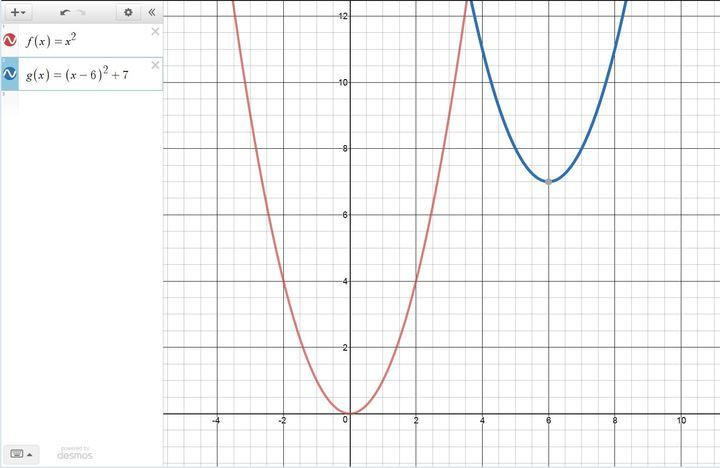Delete the g(x) = (x-6)²+7 expression
The image size is (720, 468).
point(155,65)
